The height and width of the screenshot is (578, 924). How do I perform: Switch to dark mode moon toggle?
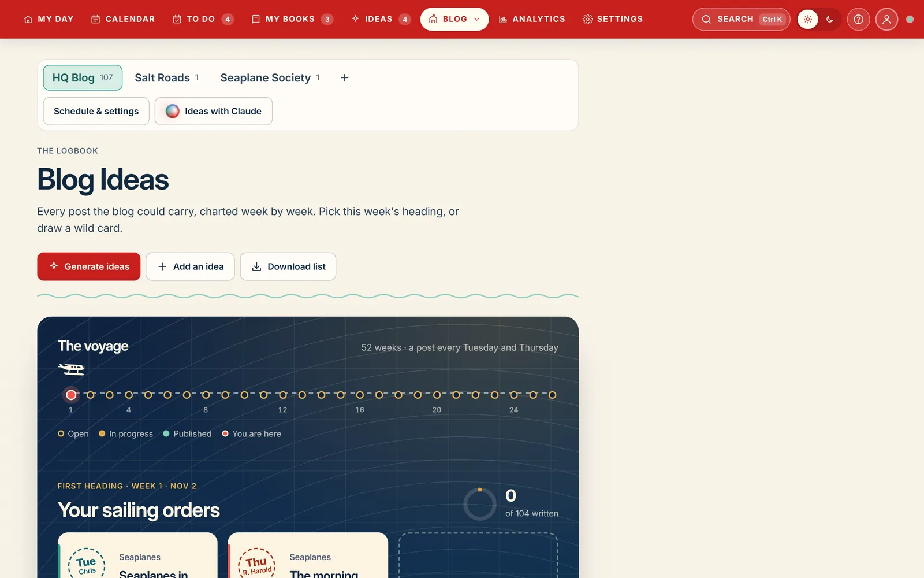pos(830,19)
